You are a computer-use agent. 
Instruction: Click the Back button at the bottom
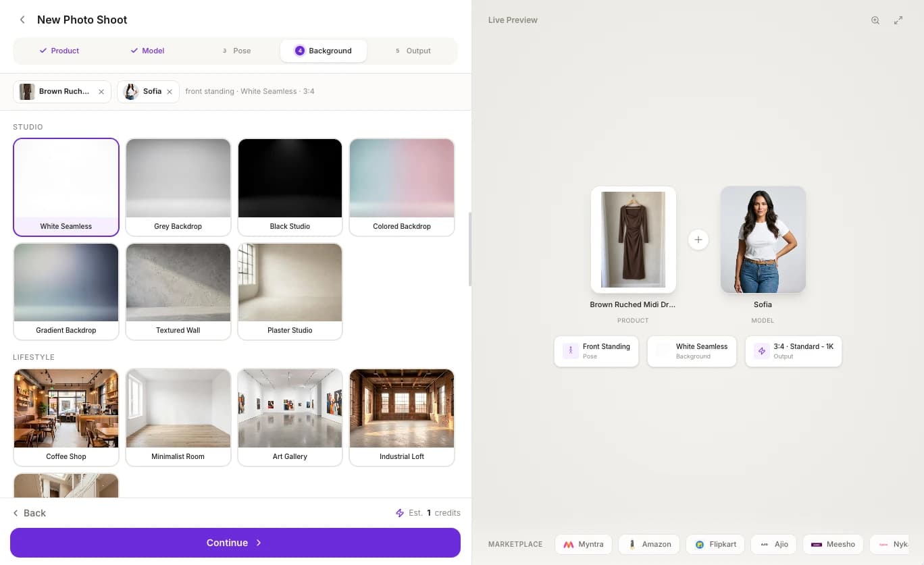pos(30,513)
